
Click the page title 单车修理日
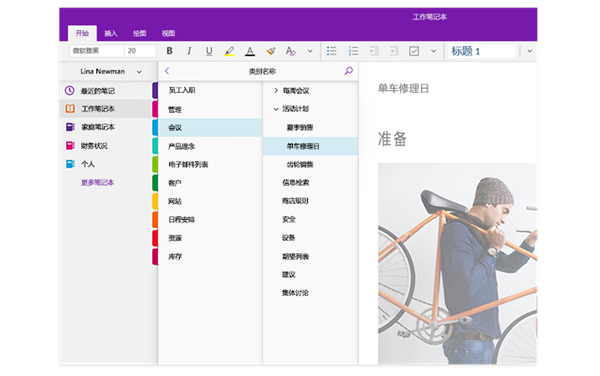tap(403, 89)
